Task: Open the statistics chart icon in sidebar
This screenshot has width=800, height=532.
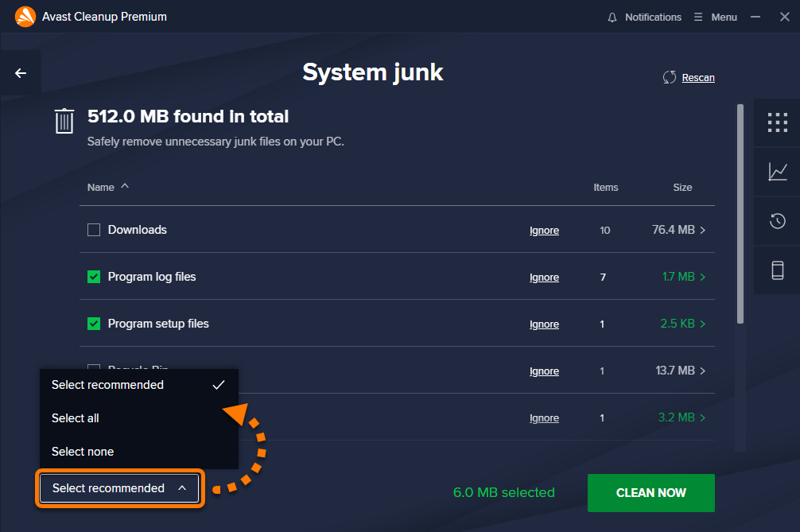Action: pos(778,172)
